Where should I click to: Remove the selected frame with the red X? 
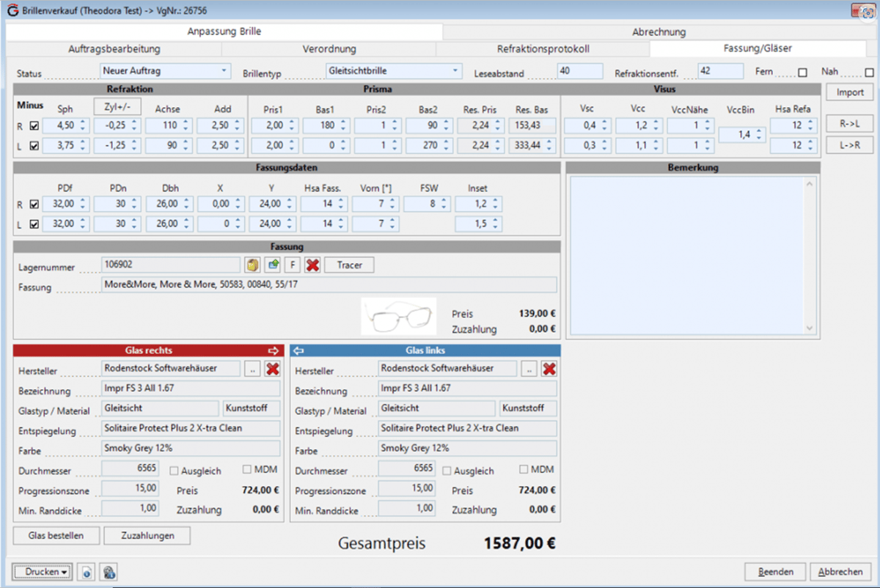point(311,264)
